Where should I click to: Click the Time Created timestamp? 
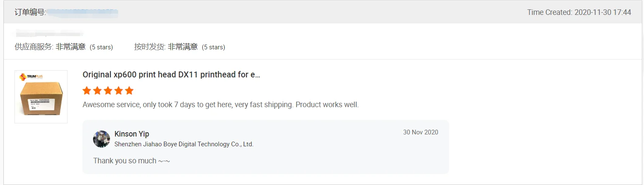tap(579, 12)
